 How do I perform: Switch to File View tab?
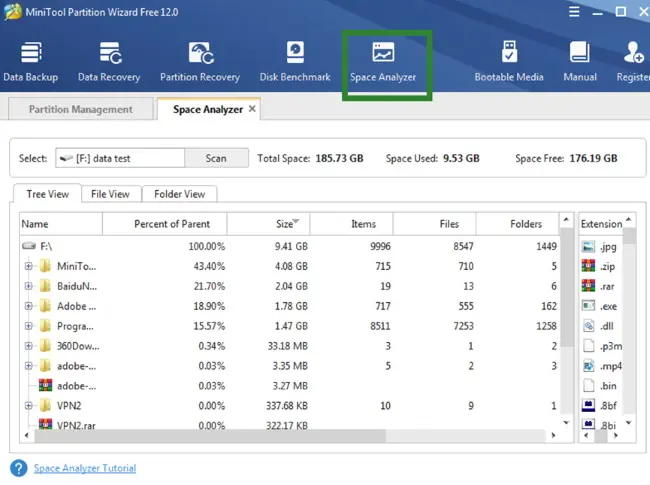click(x=110, y=194)
